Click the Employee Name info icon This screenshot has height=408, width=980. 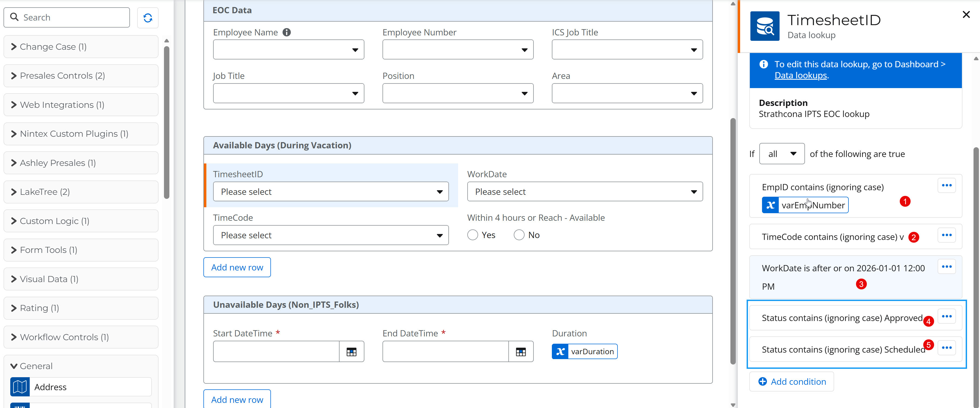[x=287, y=32]
